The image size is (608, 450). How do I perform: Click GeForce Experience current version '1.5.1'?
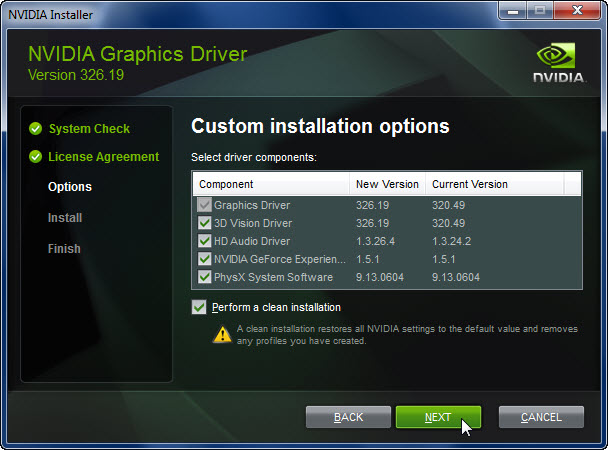pos(444,259)
